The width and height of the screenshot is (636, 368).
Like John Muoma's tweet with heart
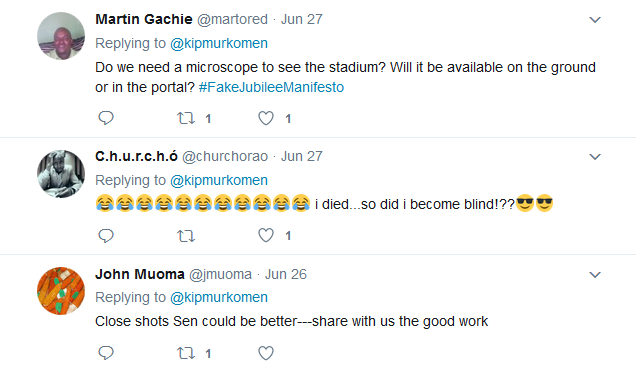[266, 353]
